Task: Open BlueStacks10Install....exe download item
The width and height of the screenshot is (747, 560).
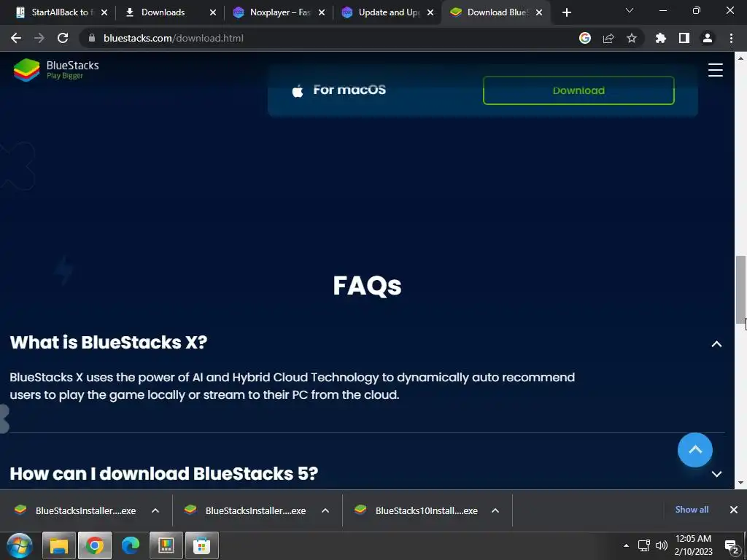Action: [x=416, y=510]
